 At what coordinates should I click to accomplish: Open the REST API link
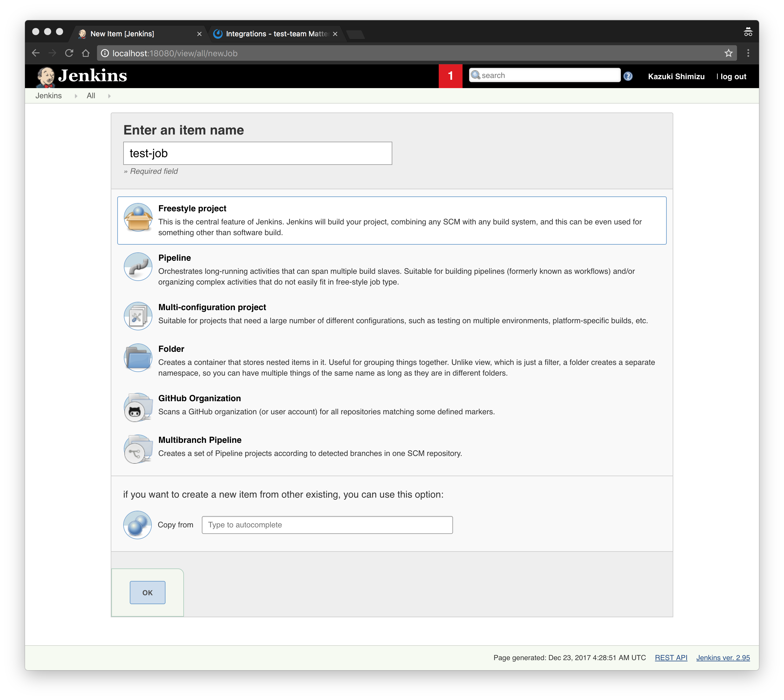pos(671,658)
